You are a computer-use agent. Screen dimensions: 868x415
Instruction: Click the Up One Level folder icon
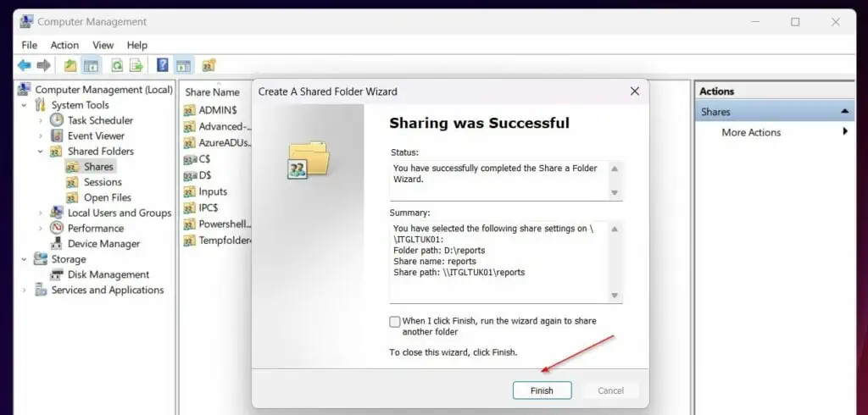[x=70, y=65]
